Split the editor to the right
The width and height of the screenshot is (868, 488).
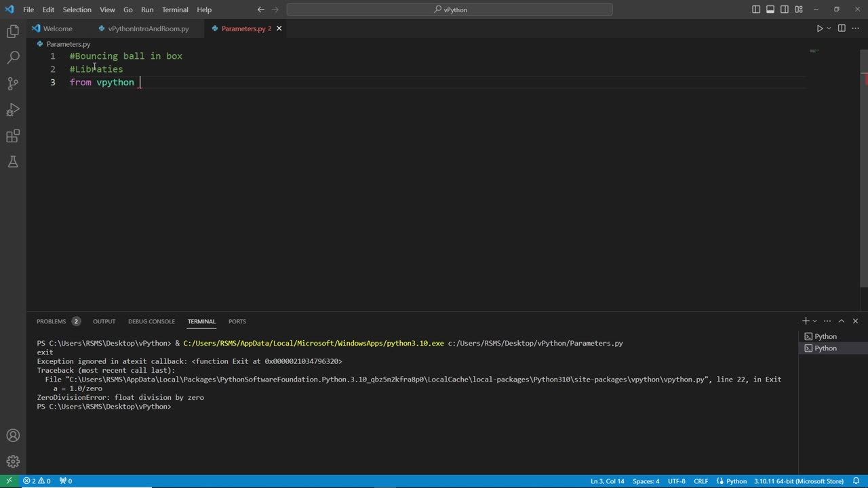click(x=842, y=28)
